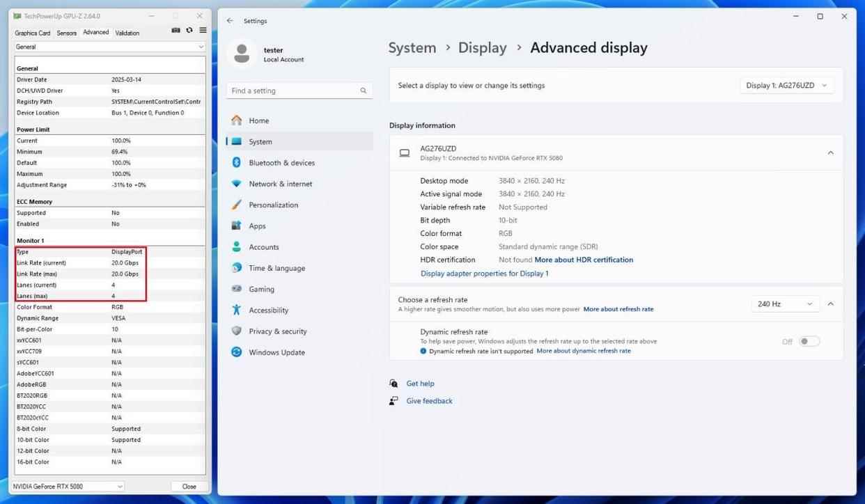The image size is (865, 504).
Task: Click the Windows Update icon in sidebar
Action: coord(237,352)
